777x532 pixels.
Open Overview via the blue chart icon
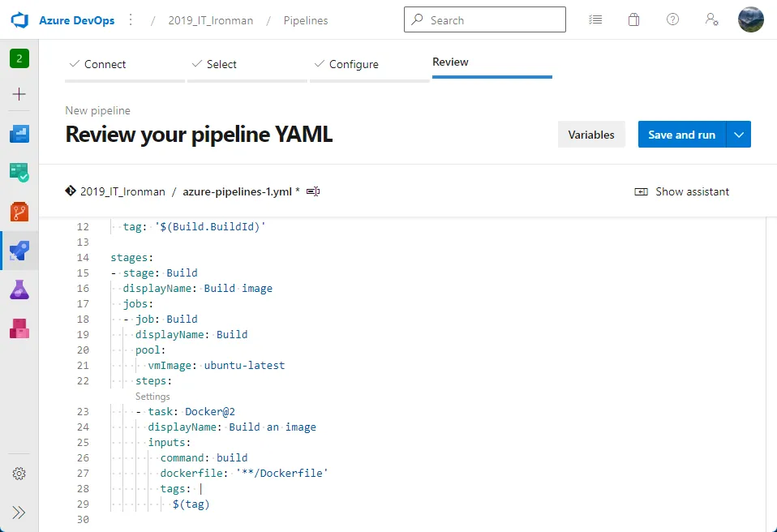click(x=19, y=132)
